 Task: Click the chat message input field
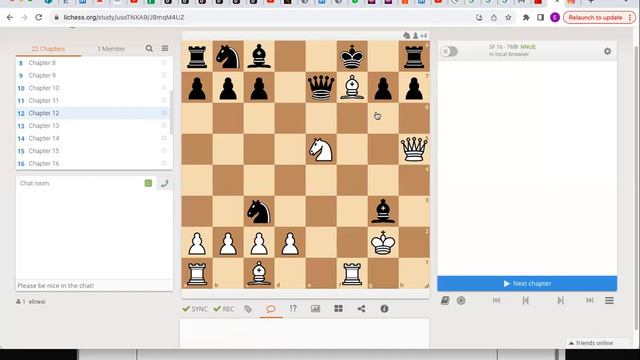[x=94, y=285]
